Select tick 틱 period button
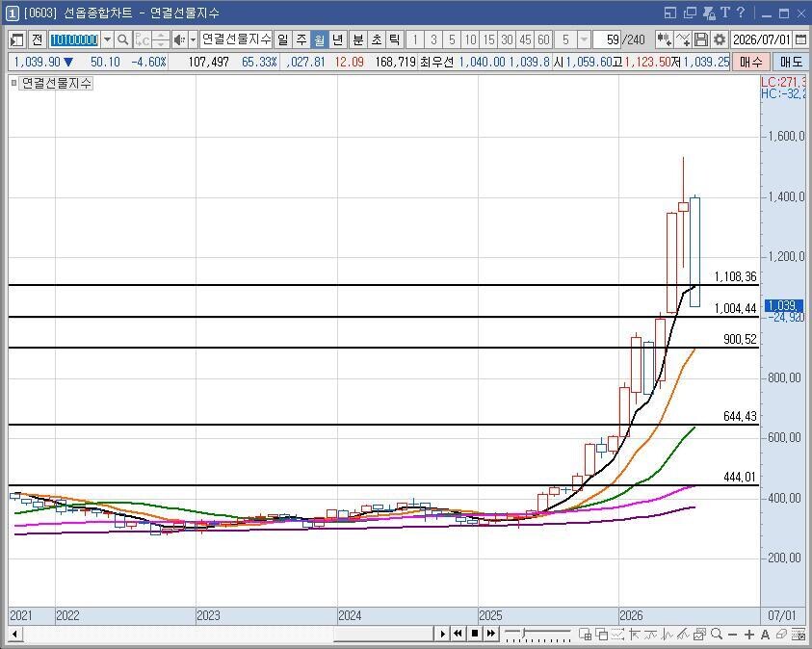812x649 pixels. [x=395, y=39]
